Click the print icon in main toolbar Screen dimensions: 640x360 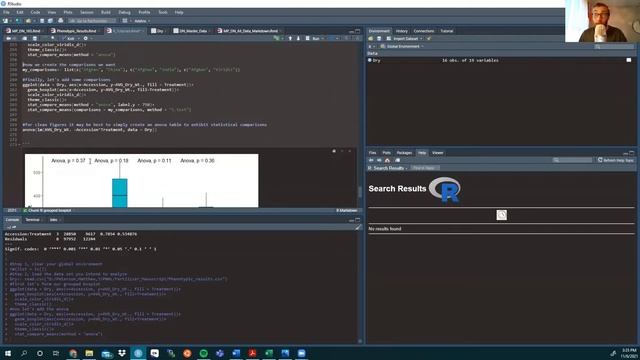tap(60, 21)
